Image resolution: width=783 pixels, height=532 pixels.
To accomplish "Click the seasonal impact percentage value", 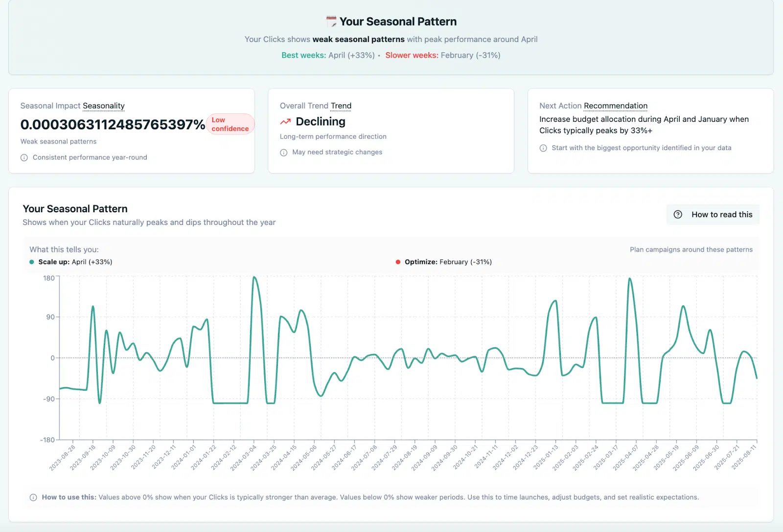I will [113, 124].
